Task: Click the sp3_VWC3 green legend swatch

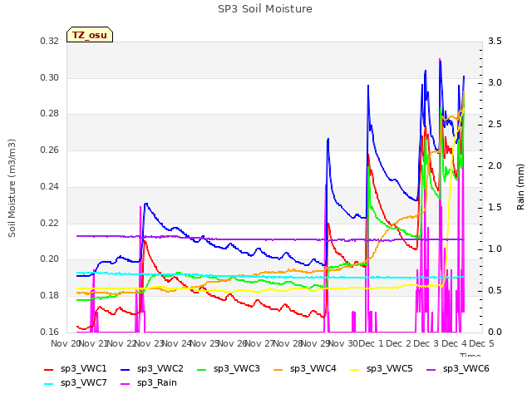Action: click(202, 369)
